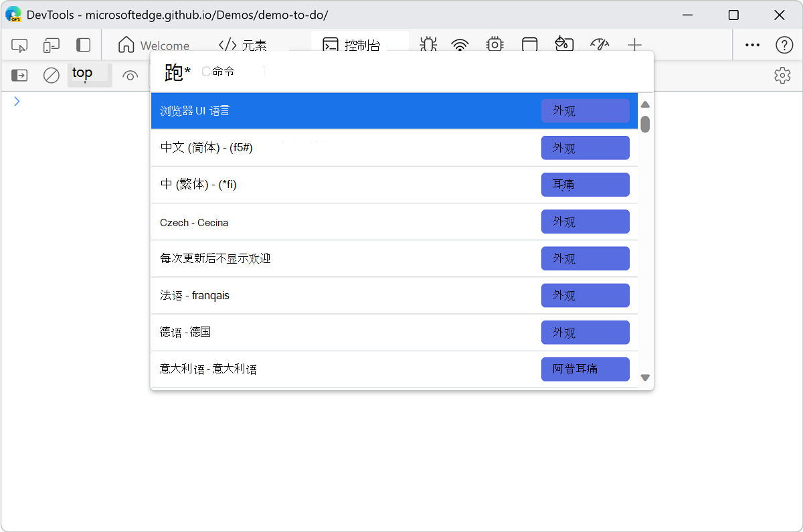The width and height of the screenshot is (803, 532).
Task: Select the 中文 (简体) command entry
Action: [335, 147]
